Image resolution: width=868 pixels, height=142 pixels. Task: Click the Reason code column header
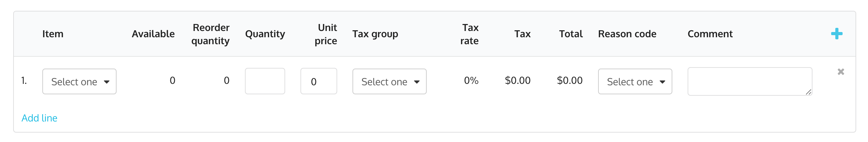tap(627, 34)
